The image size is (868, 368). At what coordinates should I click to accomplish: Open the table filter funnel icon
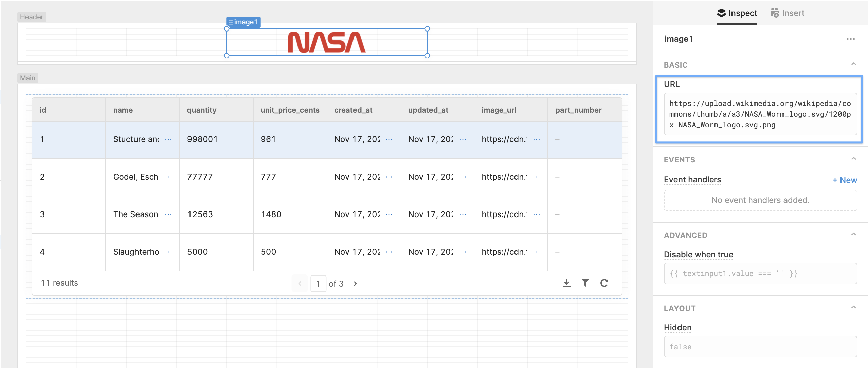tap(585, 283)
